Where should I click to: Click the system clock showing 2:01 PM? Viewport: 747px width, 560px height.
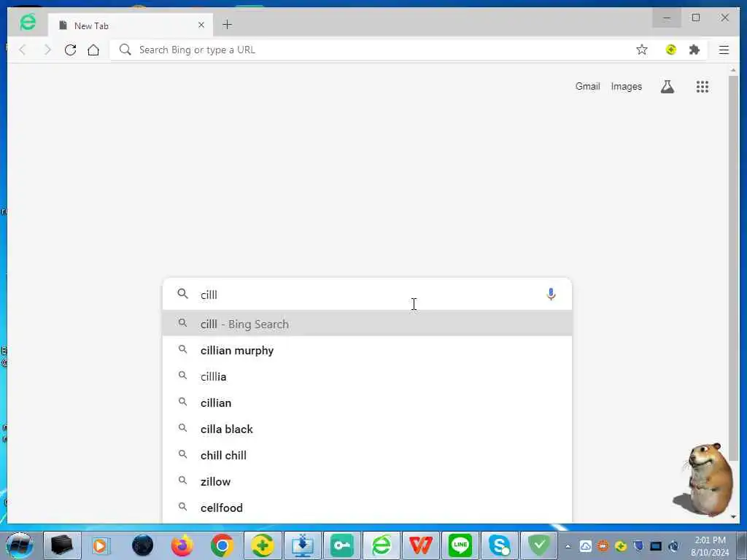[710, 546]
